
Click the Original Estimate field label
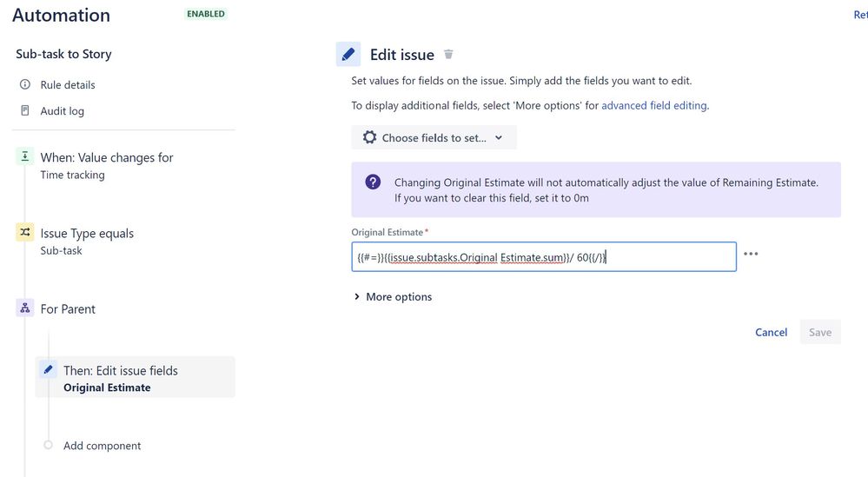point(387,232)
